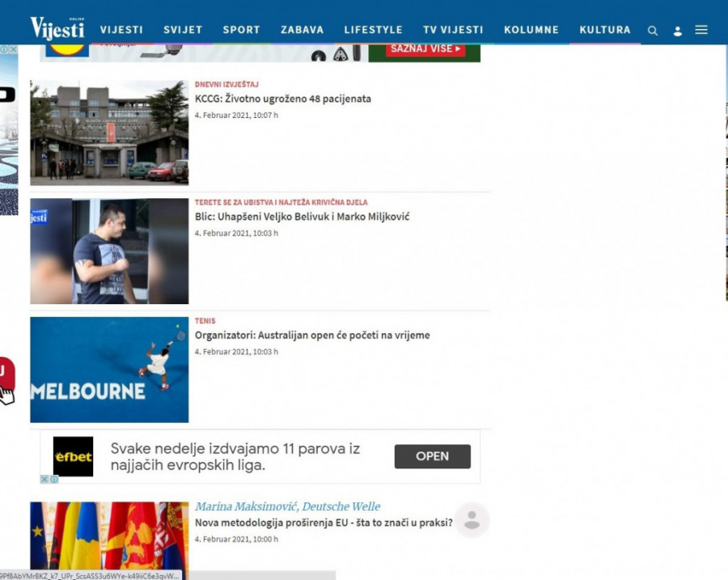Image resolution: width=728 pixels, height=580 pixels.
Task: Go to the SVIJET menu section
Action: (x=183, y=30)
